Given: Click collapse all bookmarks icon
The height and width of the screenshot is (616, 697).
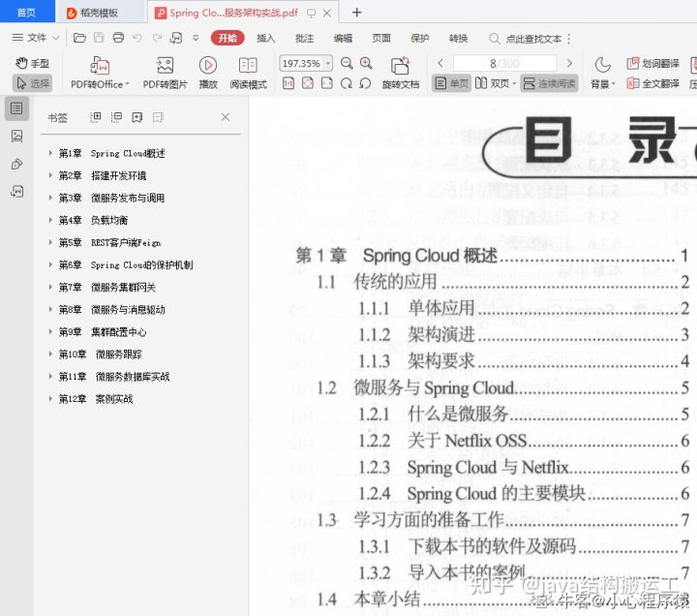Looking at the screenshot, I should tap(116, 117).
